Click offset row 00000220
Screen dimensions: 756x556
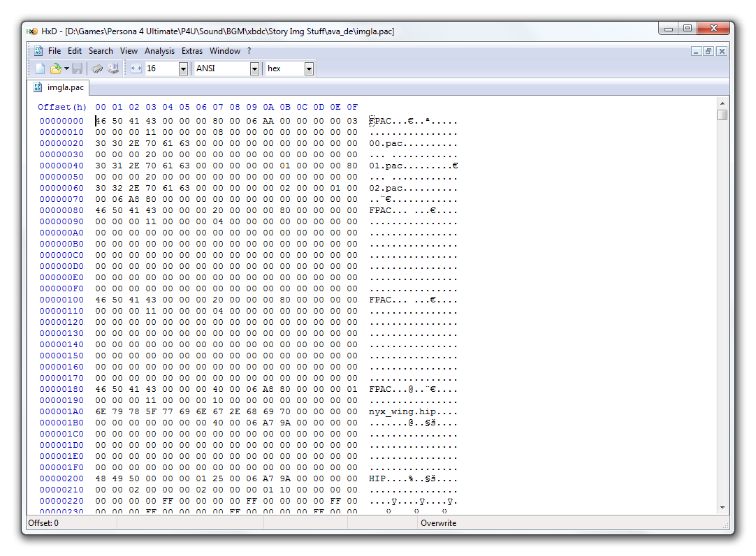61,501
